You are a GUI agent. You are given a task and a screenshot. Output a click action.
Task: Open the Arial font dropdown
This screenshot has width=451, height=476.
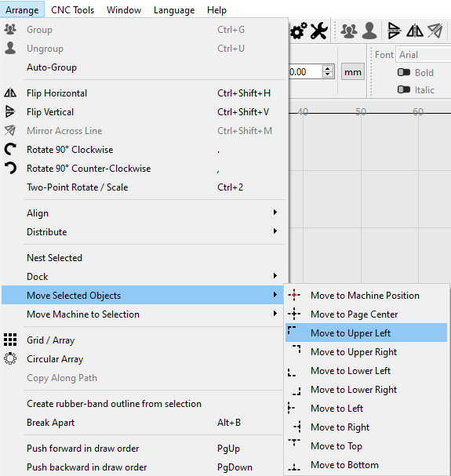point(424,55)
